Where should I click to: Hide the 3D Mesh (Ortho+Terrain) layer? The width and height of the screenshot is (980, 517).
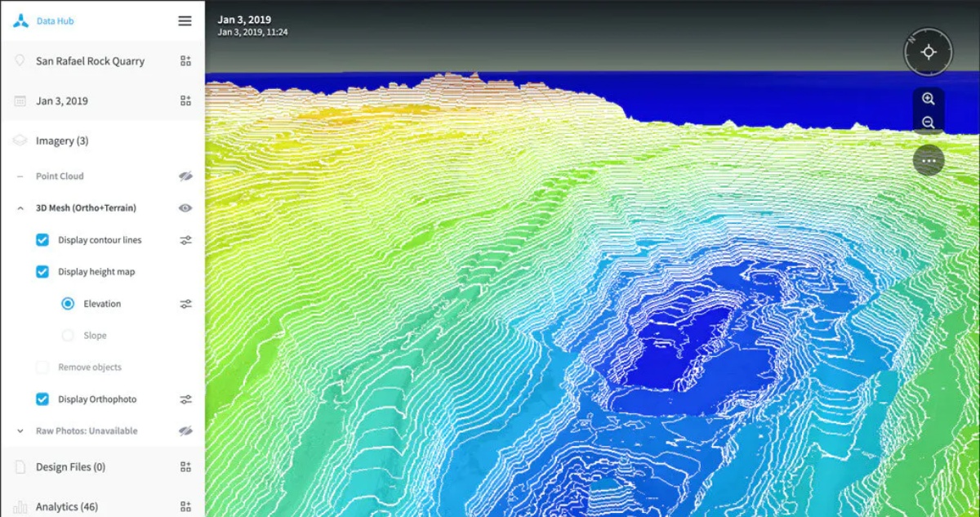pos(185,208)
